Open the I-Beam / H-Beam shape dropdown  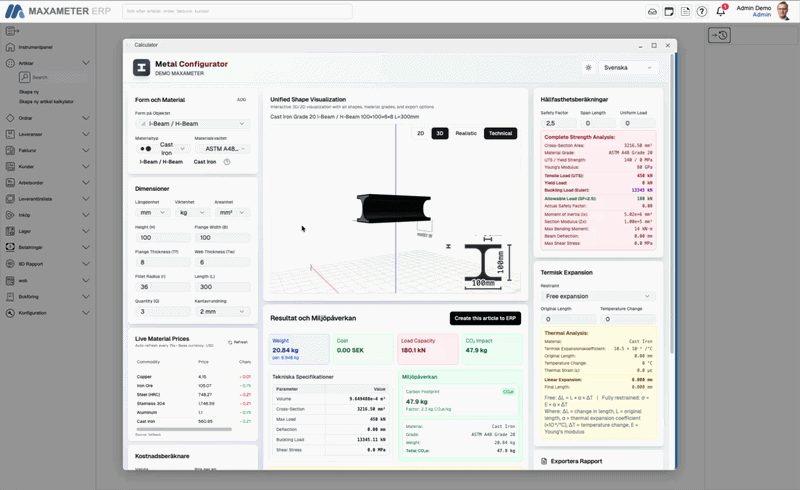pos(192,124)
